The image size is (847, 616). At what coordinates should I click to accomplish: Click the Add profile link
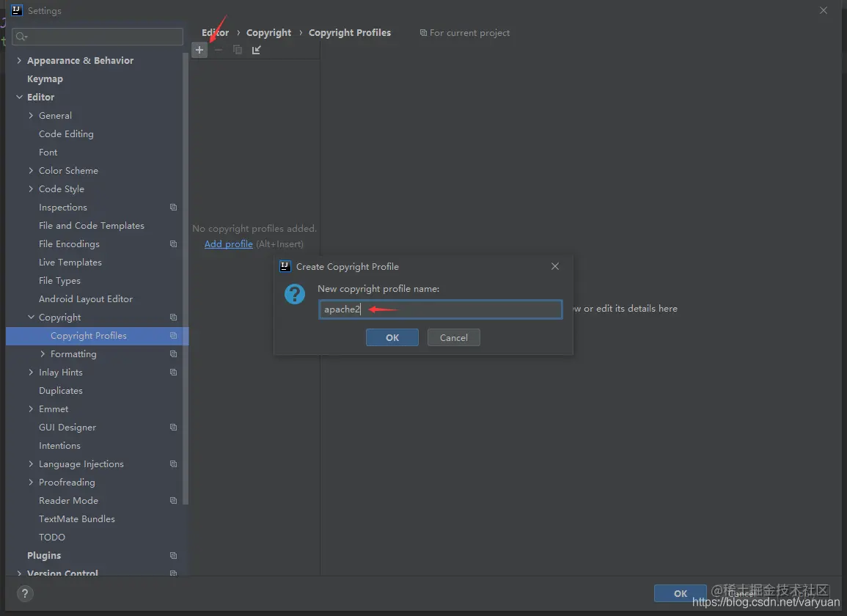(x=229, y=243)
